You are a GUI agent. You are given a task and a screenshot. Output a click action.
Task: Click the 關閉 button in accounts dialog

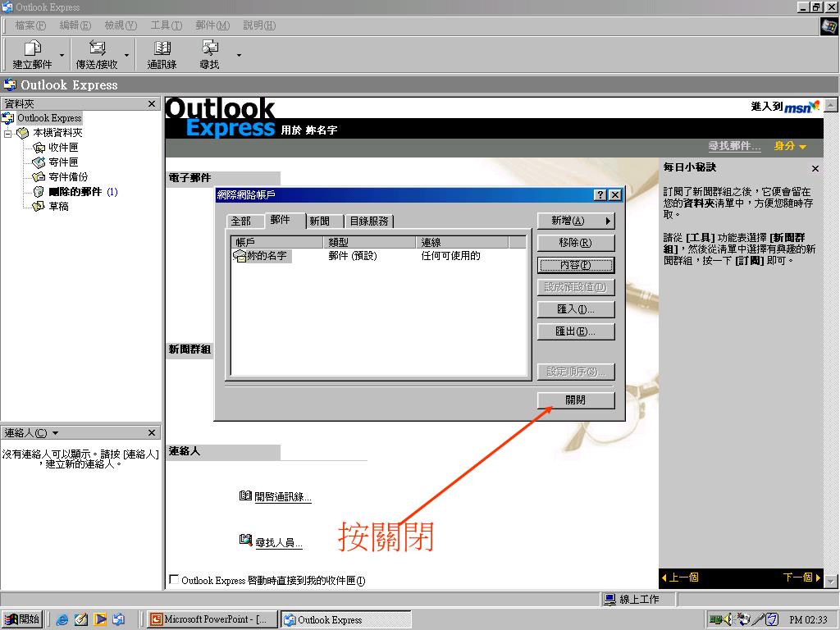(576, 400)
